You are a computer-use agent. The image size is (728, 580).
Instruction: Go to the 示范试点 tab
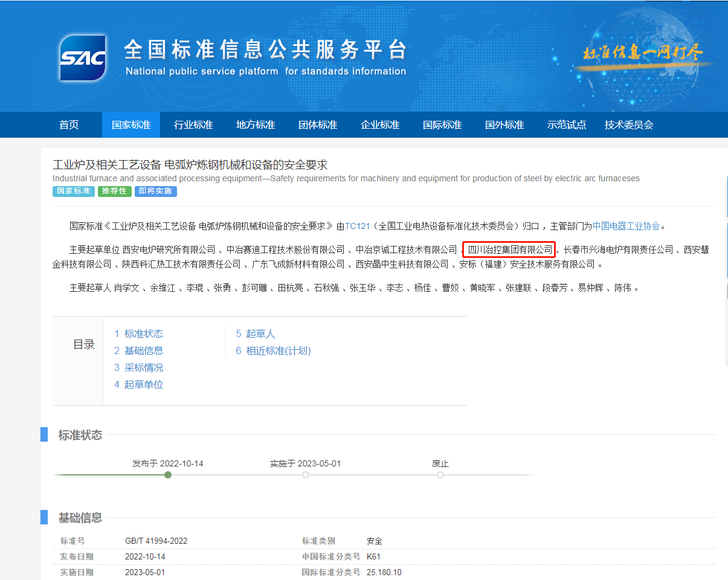tap(567, 125)
